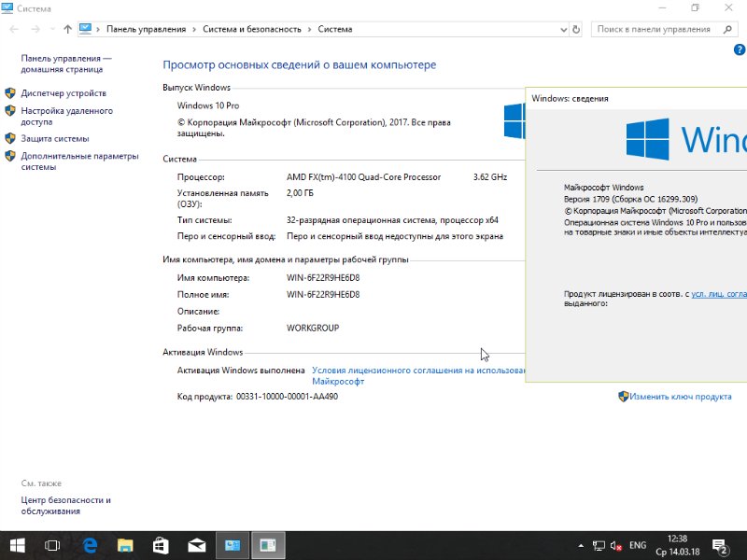Expand the chevron after Панель управления breadcrumb

194,30
